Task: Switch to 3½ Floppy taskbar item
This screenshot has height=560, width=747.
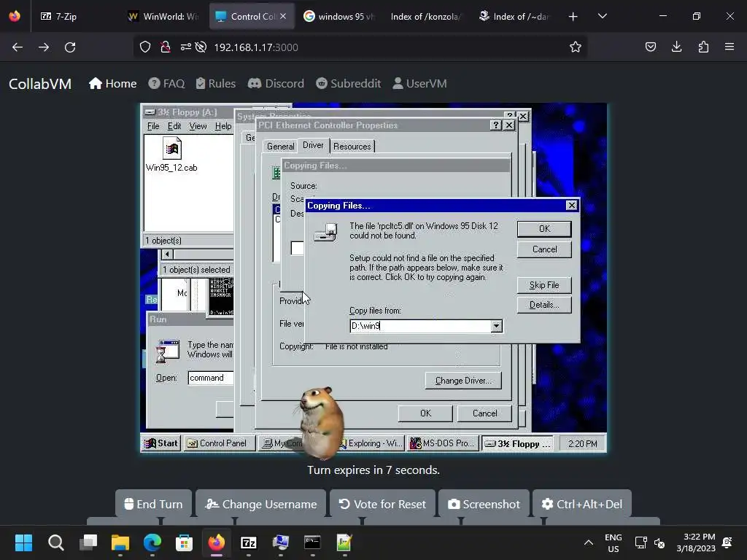Action: [518, 443]
